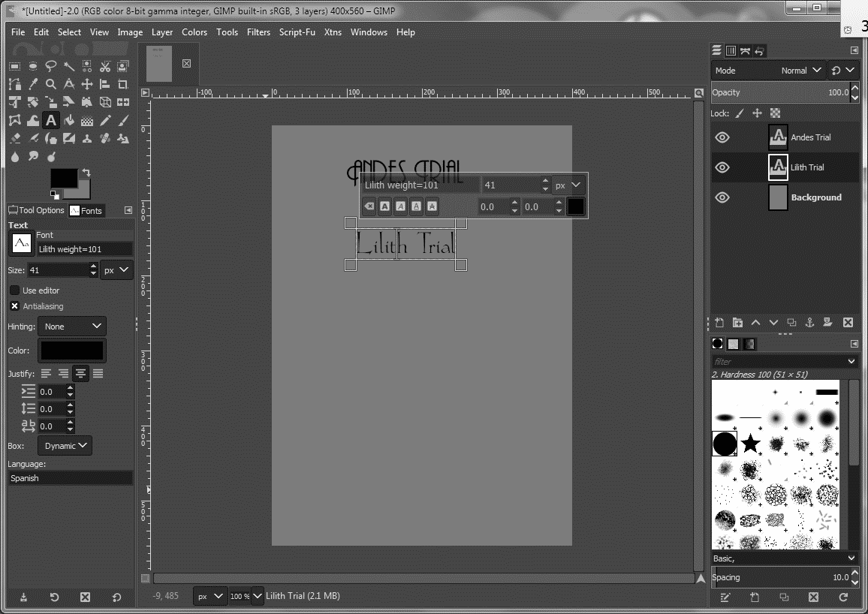This screenshot has width=868, height=614.
Task: Delete the selected layer
Action: point(848,323)
